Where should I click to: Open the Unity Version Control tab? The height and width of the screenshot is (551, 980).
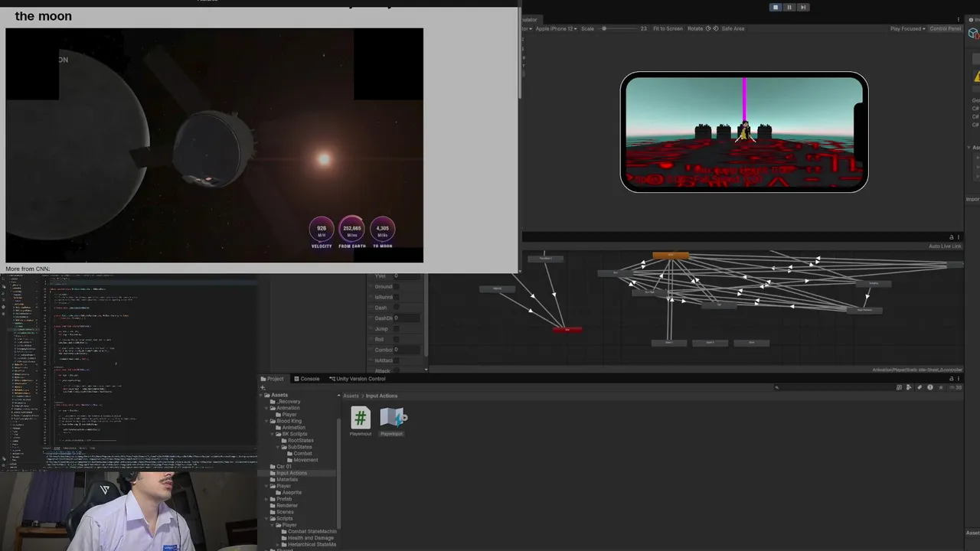358,379
